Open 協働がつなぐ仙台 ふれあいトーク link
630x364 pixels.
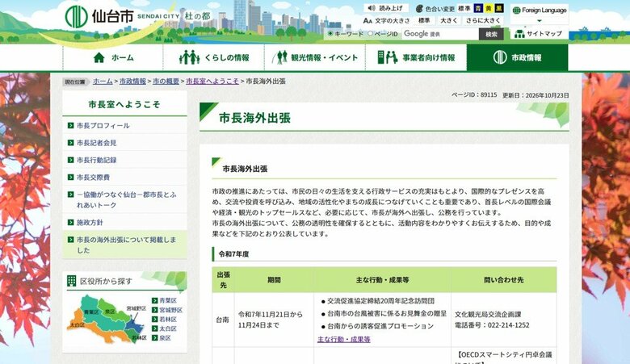127,199
